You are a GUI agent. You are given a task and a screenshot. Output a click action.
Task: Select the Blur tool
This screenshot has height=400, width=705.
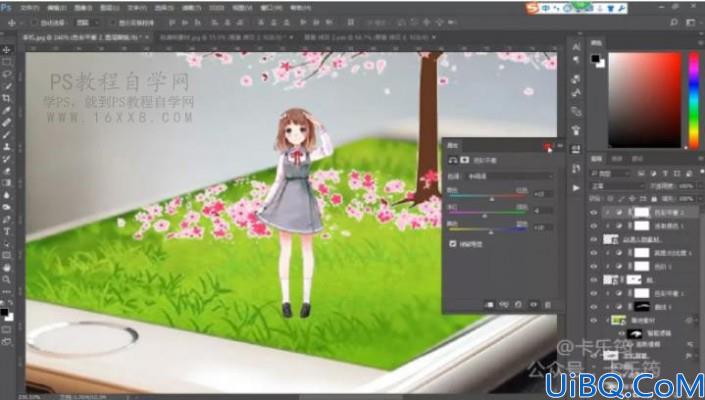coord(7,196)
